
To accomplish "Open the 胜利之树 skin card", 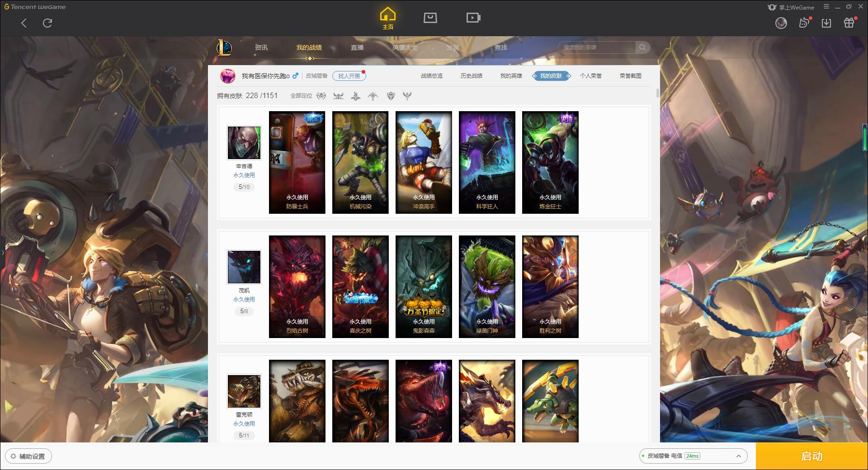I will tap(550, 287).
